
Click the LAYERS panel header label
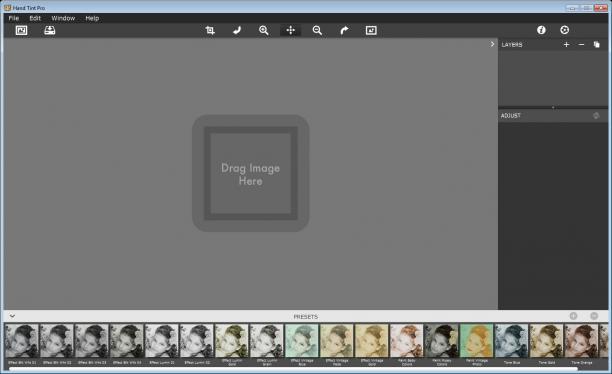[512, 45]
